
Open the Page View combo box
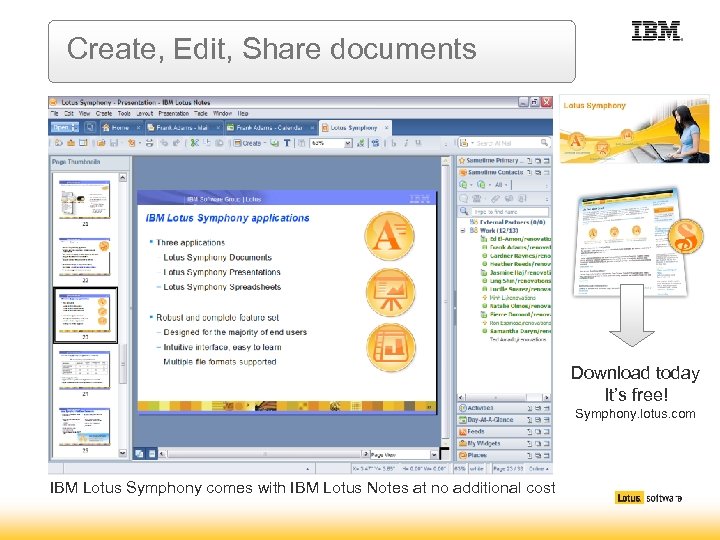pos(434,455)
